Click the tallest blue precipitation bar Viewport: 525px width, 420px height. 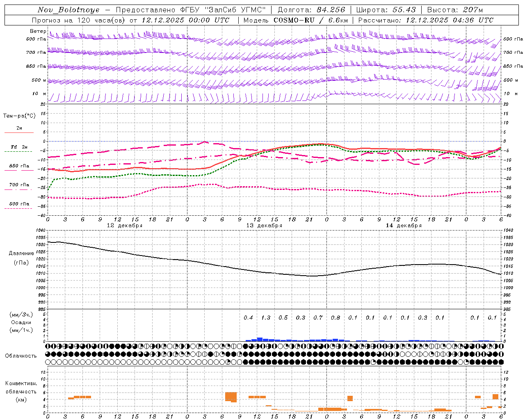click(260, 340)
